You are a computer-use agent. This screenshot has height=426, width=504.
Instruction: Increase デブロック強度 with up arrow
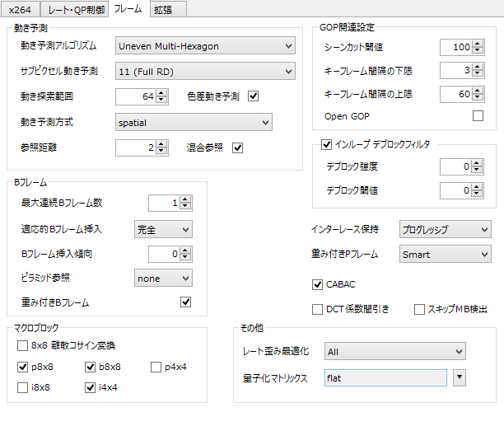pos(477,163)
